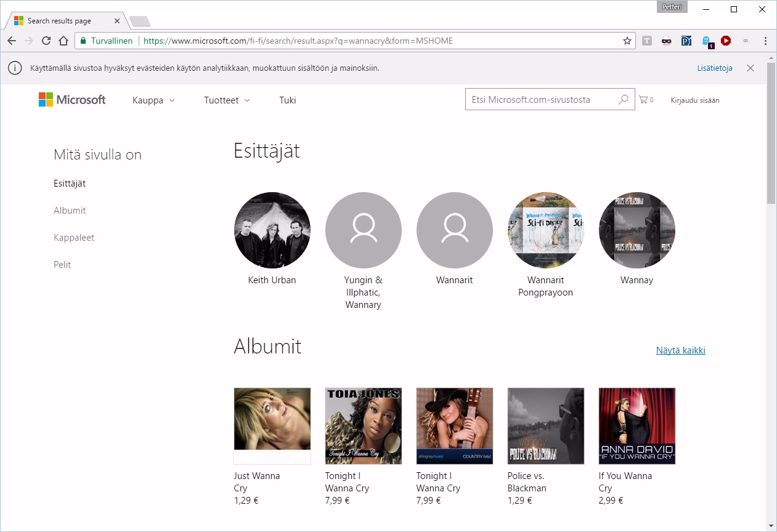Click the scrollbar down arrow
The width and height of the screenshot is (777, 532).
[x=771, y=526]
